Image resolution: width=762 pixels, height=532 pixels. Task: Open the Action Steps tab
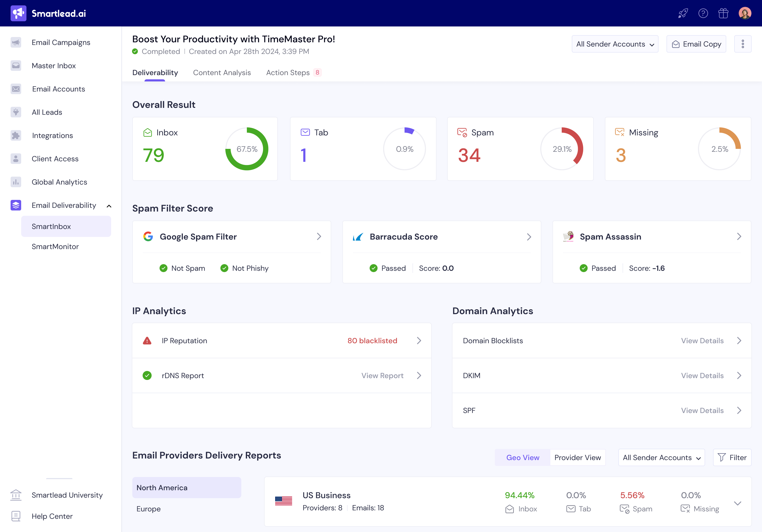pyautogui.click(x=288, y=73)
